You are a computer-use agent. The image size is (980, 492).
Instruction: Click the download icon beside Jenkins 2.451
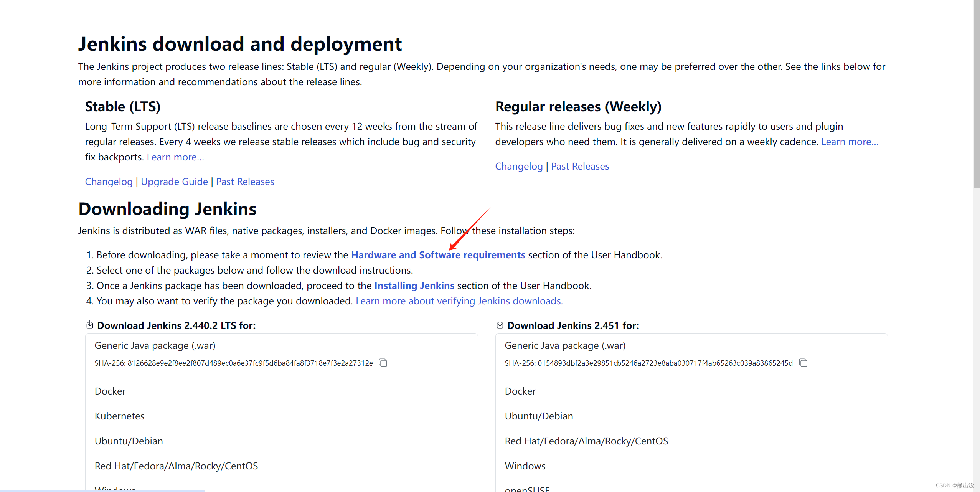click(x=500, y=324)
